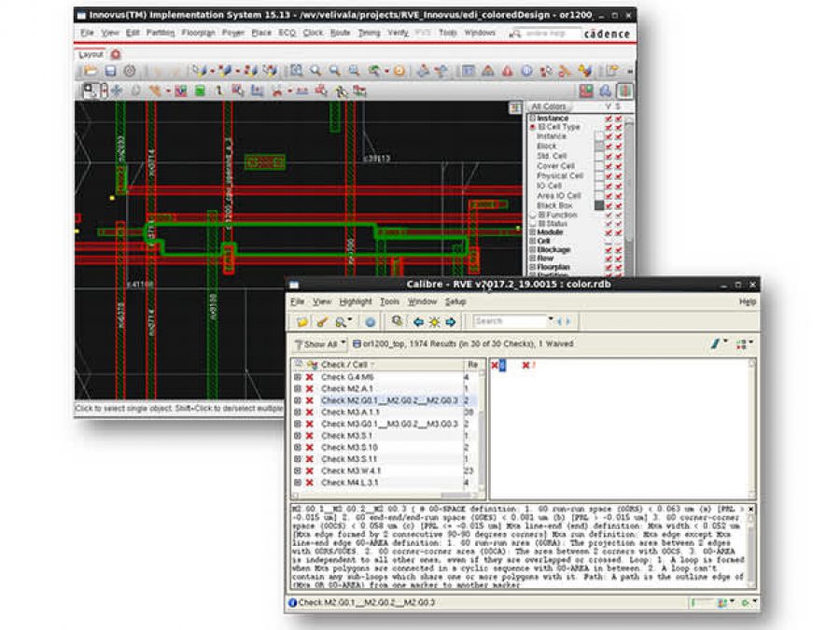Click the All Colors button
Image resolution: width=840 pixels, height=630 pixels.
click(549, 107)
